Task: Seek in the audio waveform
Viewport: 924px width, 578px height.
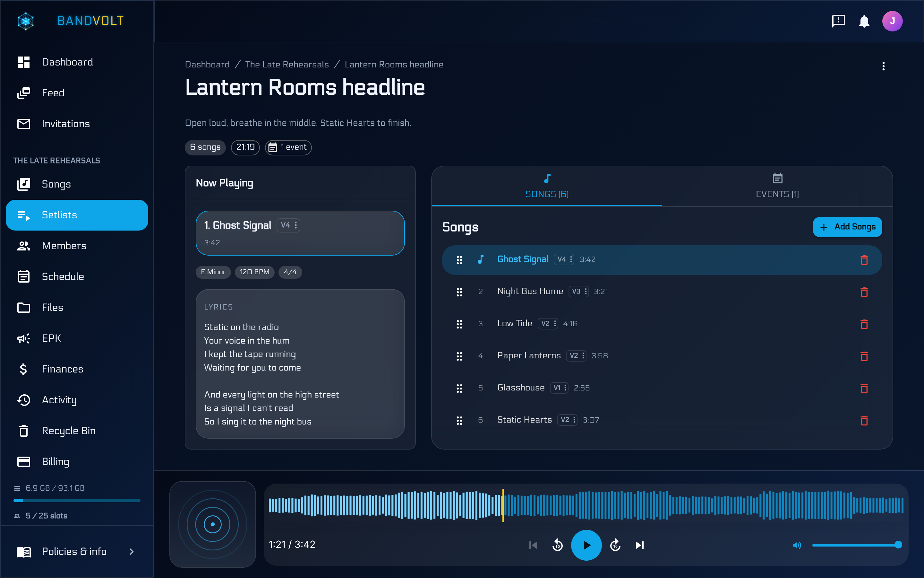Action: 586,505
